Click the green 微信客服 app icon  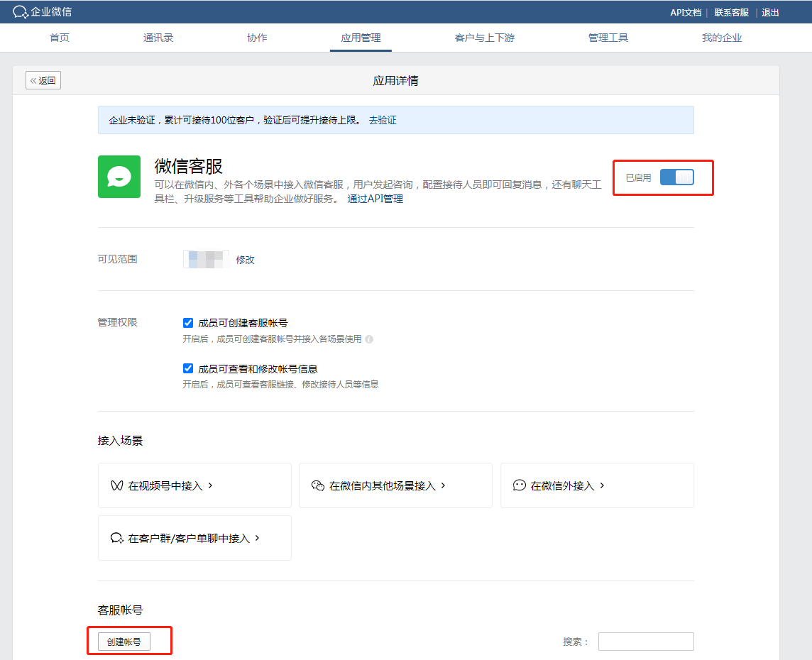pos(119,177)
